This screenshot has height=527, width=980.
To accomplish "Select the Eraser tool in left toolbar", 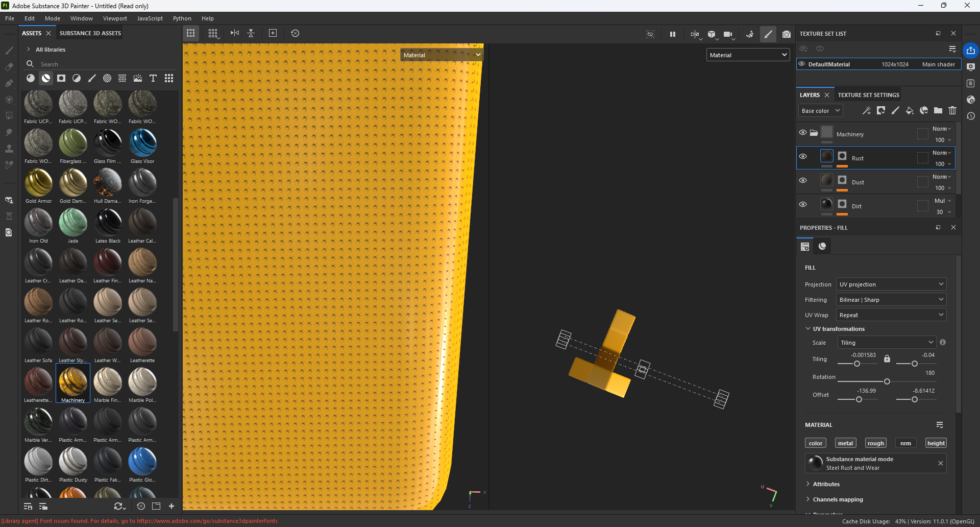I will pyautogui.click(x=9, y=67).
